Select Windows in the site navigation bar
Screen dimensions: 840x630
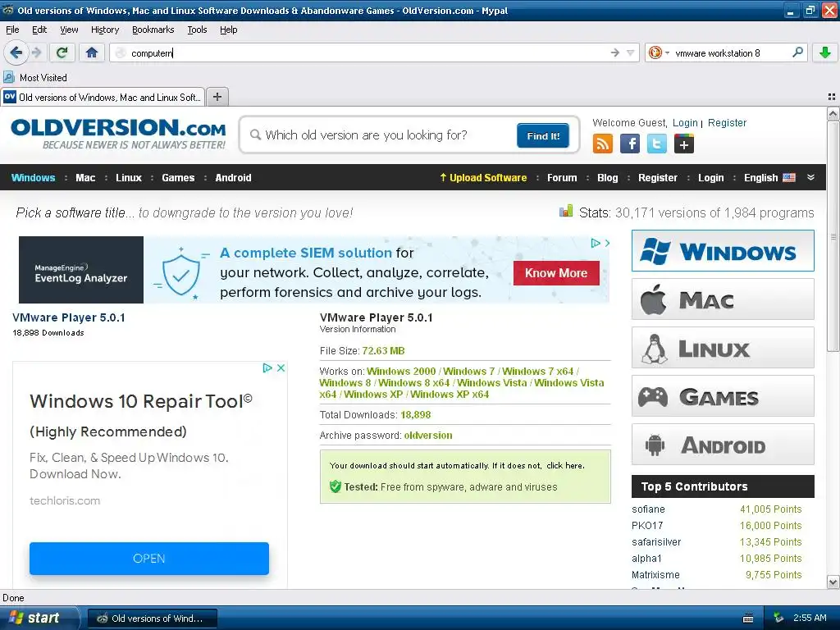click(x=33, y=177)
